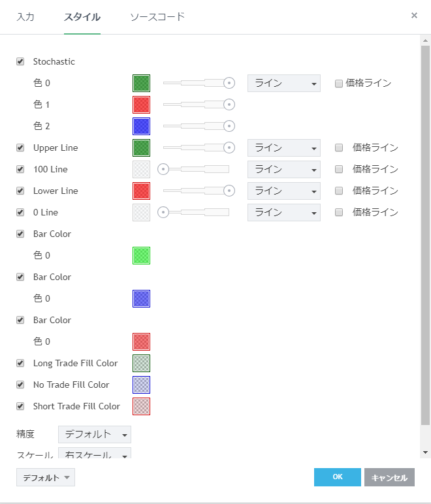Click the No Trade Fill Color swatch
The image size is (431, 504).
[x=141, y=385]
